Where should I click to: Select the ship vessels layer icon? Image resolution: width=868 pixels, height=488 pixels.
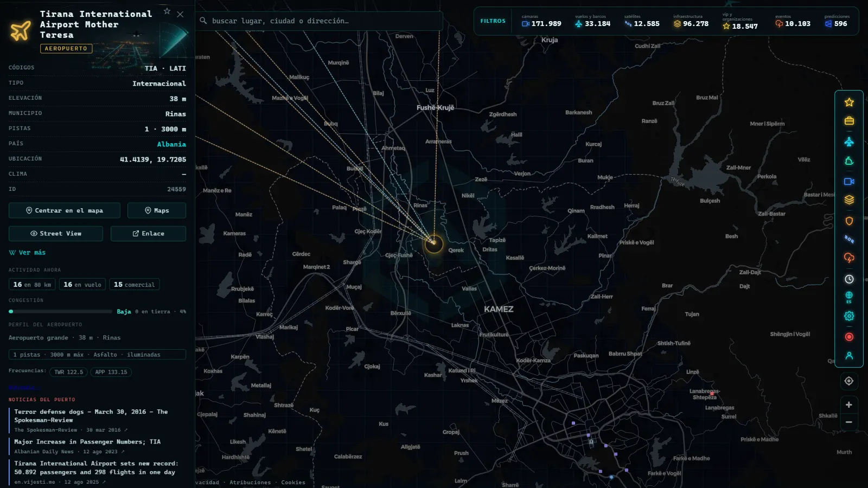point(849,161)
